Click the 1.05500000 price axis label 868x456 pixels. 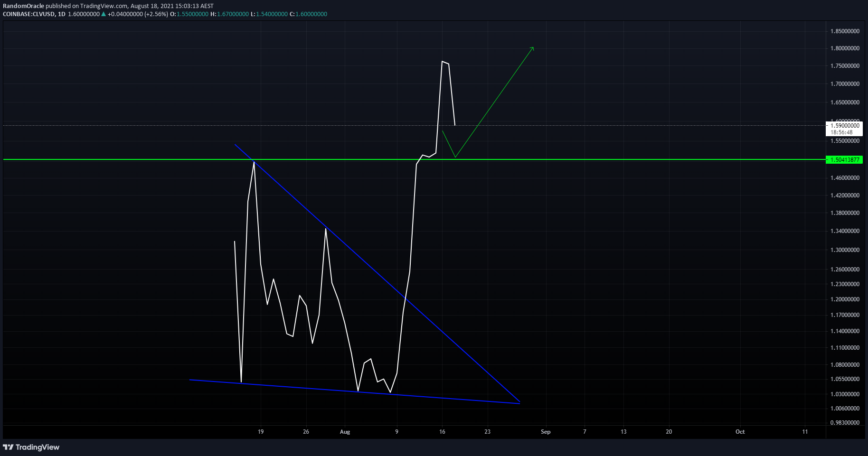pyautogui.click(x=845, y=379)
